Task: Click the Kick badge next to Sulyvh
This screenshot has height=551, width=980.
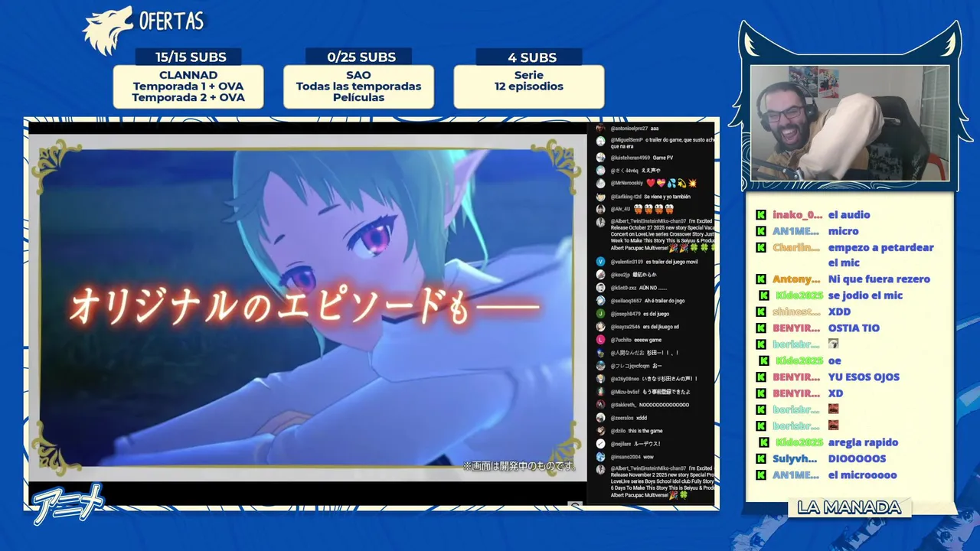Action: pyautogui.click(x=761, y=459)
